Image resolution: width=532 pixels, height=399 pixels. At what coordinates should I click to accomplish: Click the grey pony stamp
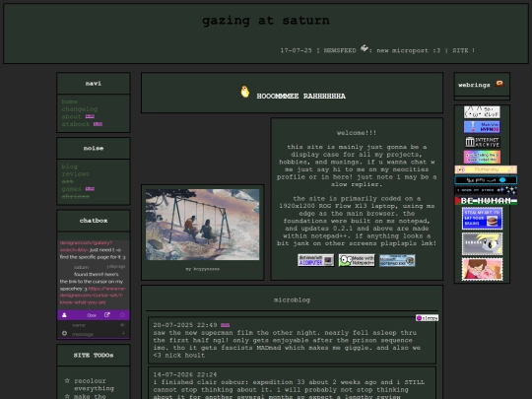click(x=482, y=243)
